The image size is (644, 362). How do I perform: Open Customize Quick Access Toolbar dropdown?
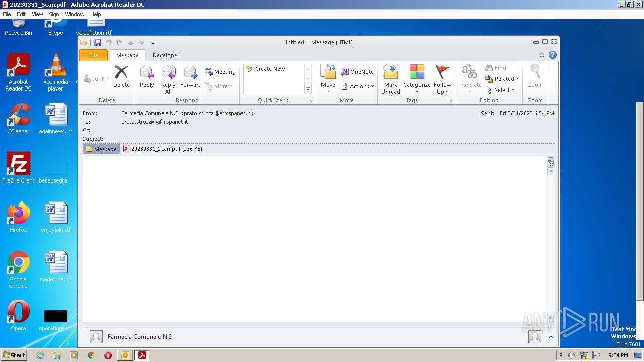coord(153,43)
